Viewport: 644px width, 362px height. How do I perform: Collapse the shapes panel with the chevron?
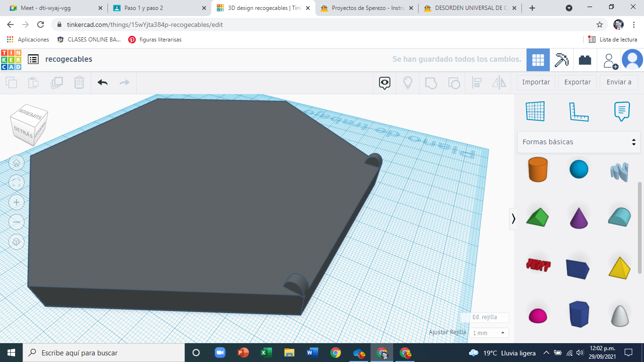point(513,219)
